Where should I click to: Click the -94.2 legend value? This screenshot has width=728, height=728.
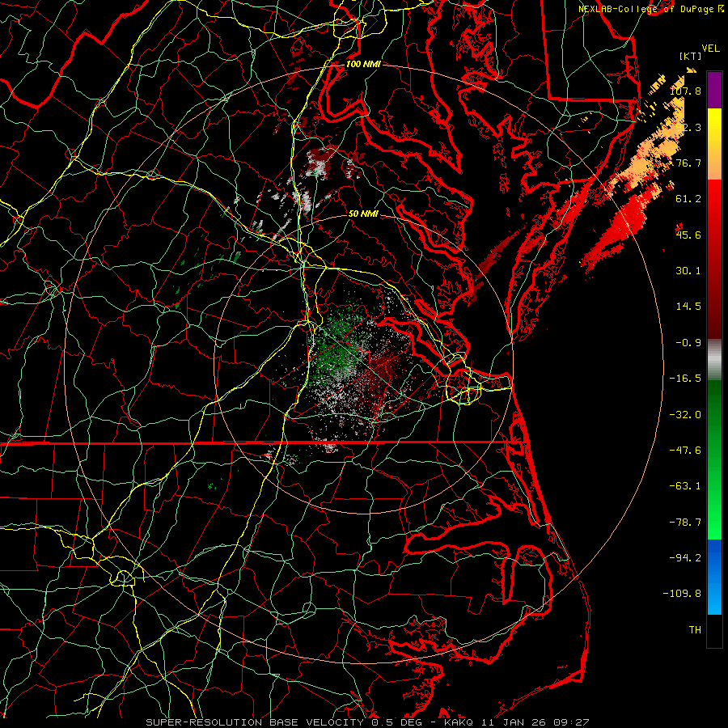pos(685,558)
